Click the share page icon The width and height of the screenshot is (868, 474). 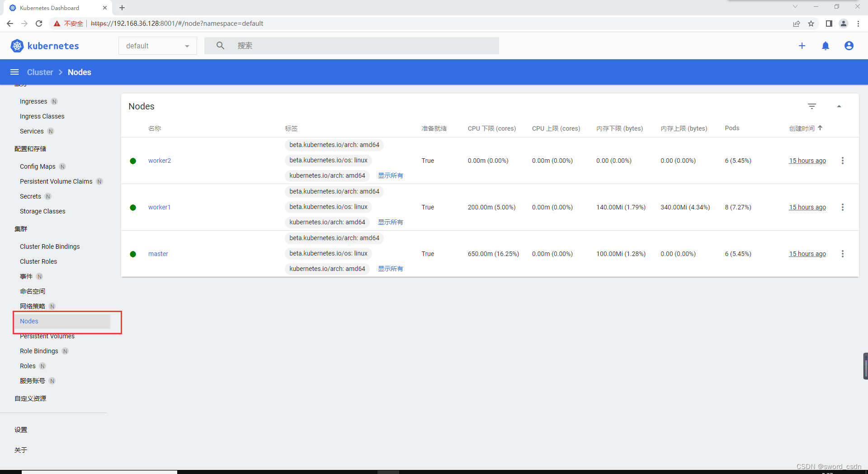point(797,24)
